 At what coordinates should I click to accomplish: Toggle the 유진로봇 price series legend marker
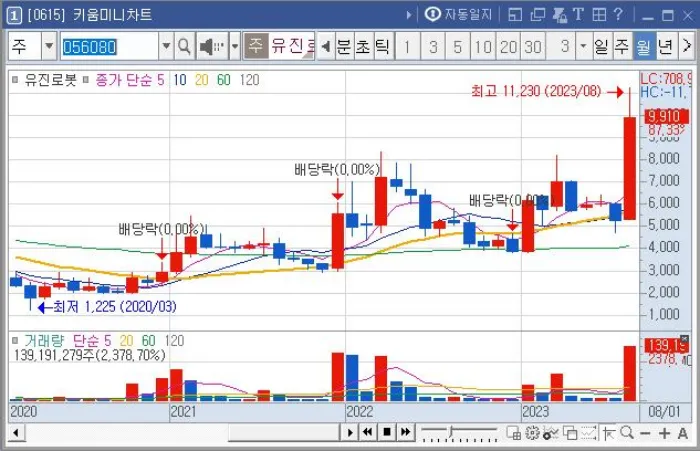pyautogui.click(x=15, y=80)
